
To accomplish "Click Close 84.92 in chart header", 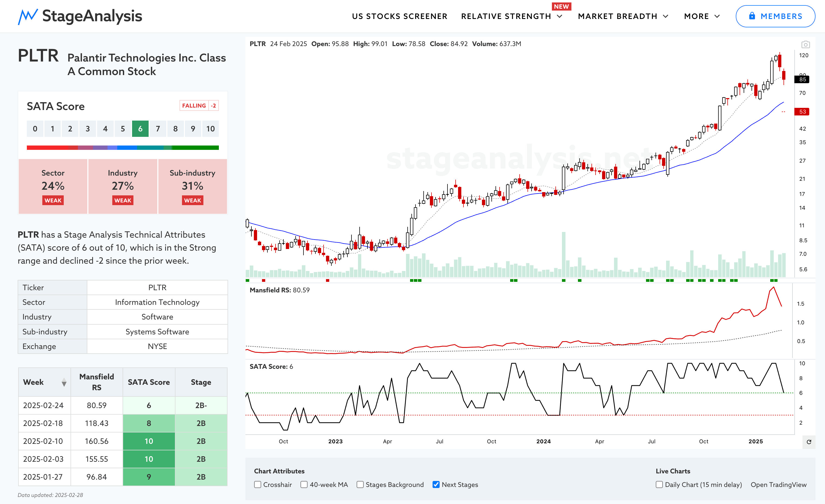I will pyautogui.click(x=449, y=44).
